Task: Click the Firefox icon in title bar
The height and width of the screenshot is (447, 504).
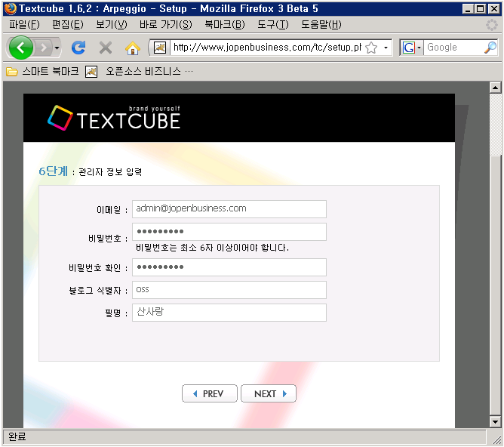Action: click(x=11, y=8)
